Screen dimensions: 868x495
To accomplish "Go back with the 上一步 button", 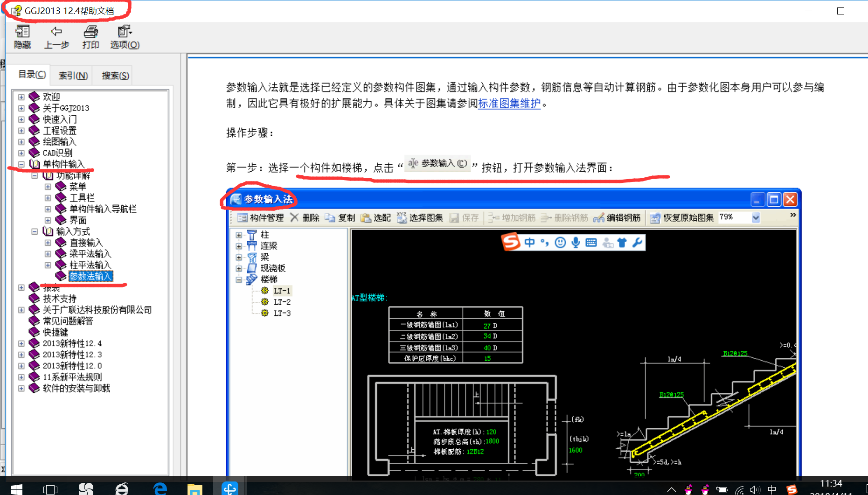I will point(56,37).
